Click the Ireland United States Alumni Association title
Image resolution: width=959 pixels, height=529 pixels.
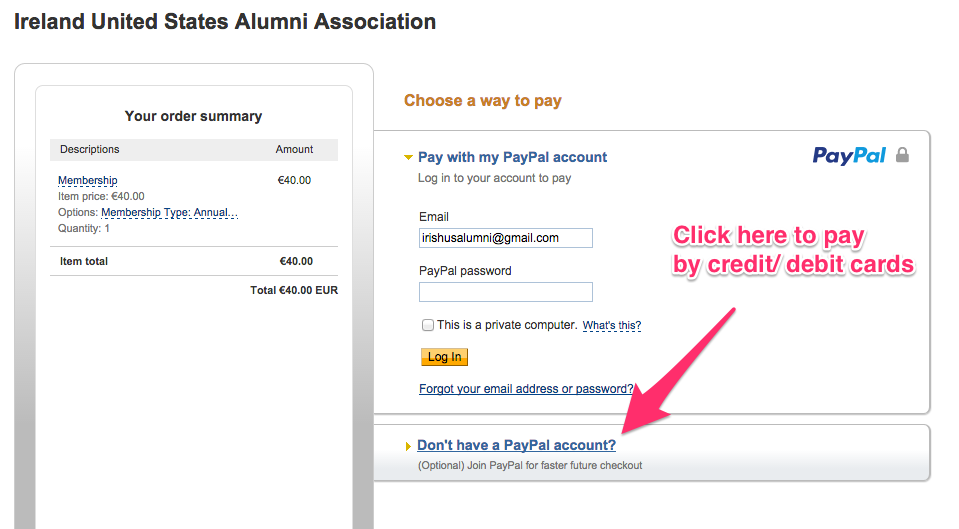pyautogui.click(x=225, y=21)
